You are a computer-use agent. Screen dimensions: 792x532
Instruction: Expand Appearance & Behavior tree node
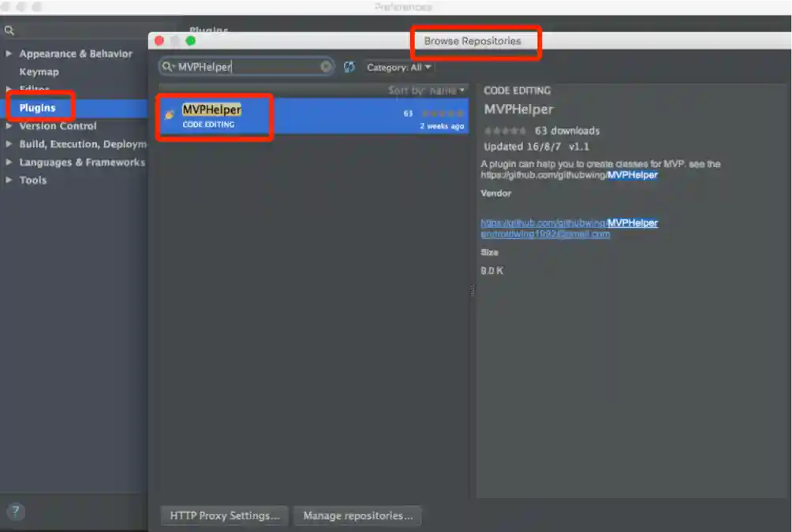[x=9, y=54]
